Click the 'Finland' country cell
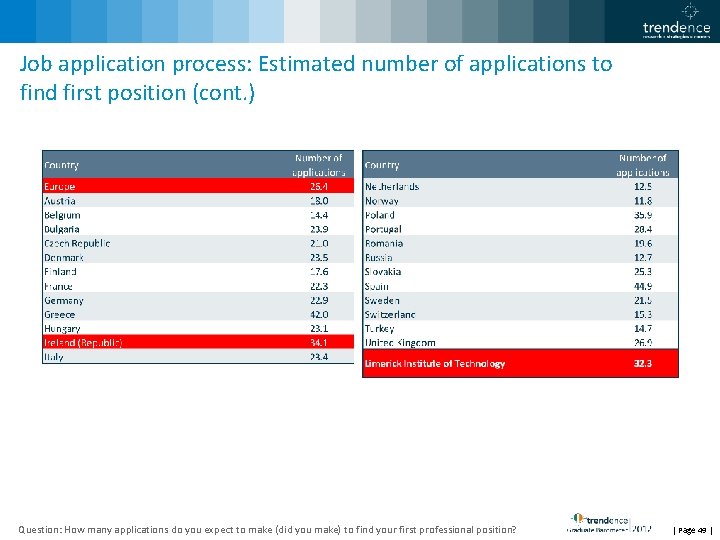Screen dimensions: 720x540 click(60, 272)
